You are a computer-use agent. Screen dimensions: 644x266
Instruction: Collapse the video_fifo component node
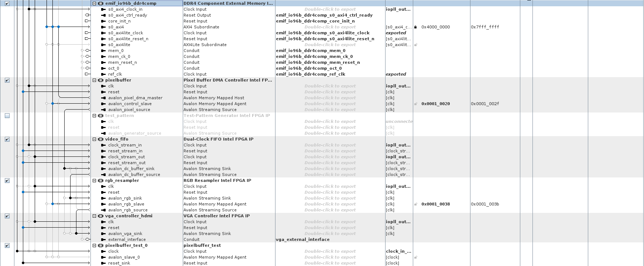click(95, 139)
